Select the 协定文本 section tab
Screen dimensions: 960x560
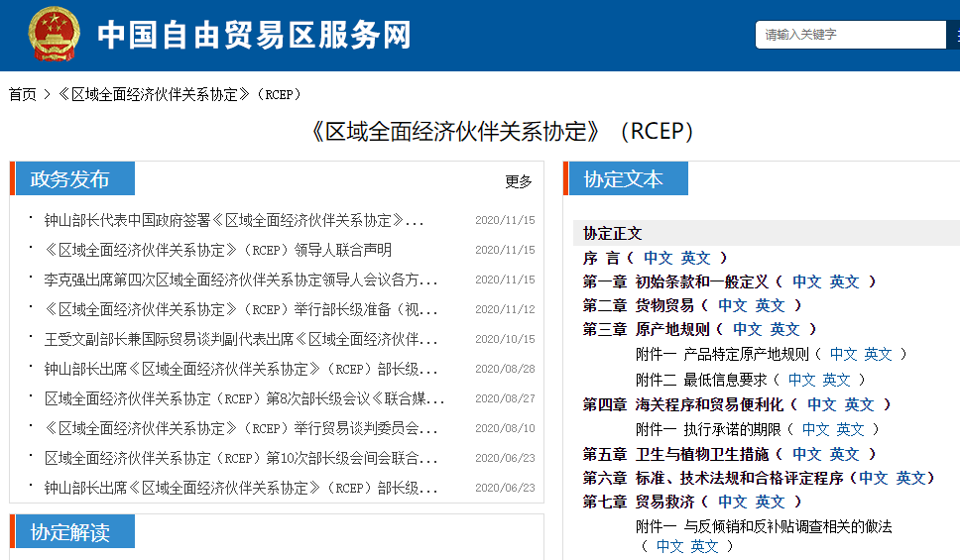click(x=628, y=178)
